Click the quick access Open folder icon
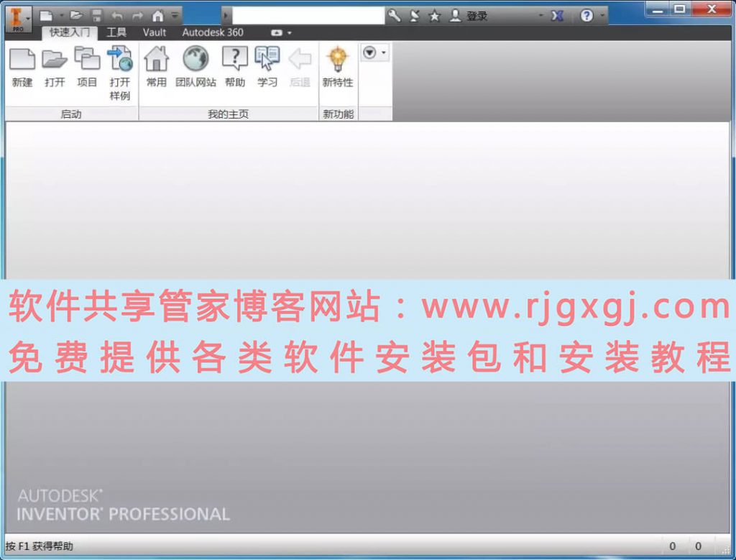Image resolution: width=736 pixels, height=560 pixels. click(x=76, y=16)
